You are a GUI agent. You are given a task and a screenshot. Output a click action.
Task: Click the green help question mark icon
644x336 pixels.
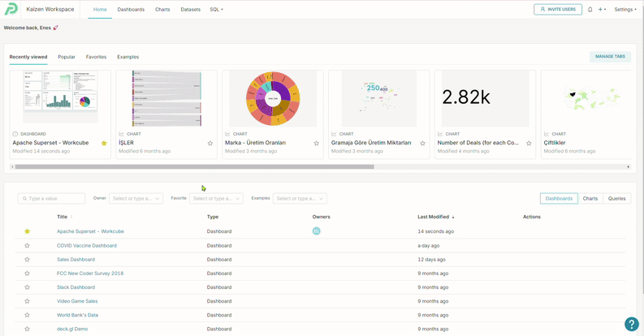click(631, 324)
